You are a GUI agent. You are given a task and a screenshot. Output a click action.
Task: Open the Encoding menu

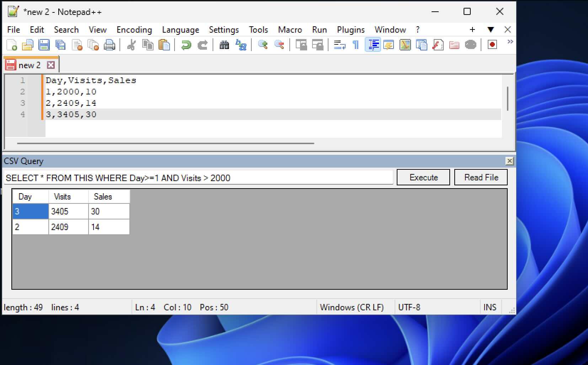134,30
